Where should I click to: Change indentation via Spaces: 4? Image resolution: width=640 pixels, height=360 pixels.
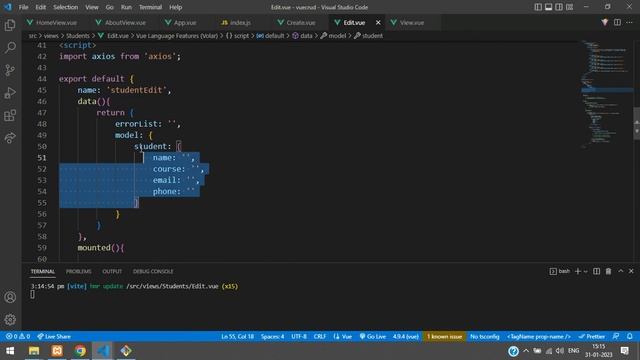click(272, 336)
